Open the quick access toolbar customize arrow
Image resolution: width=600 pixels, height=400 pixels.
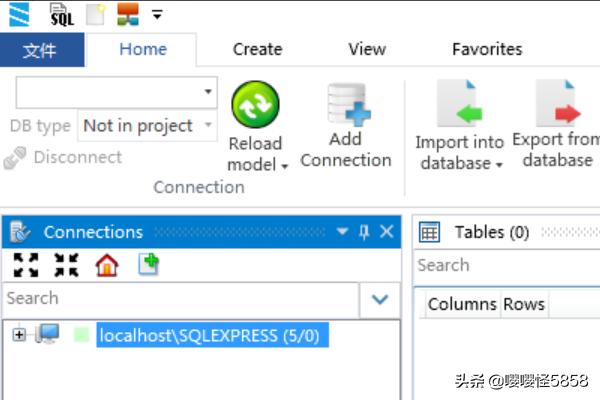coord(157,15)
